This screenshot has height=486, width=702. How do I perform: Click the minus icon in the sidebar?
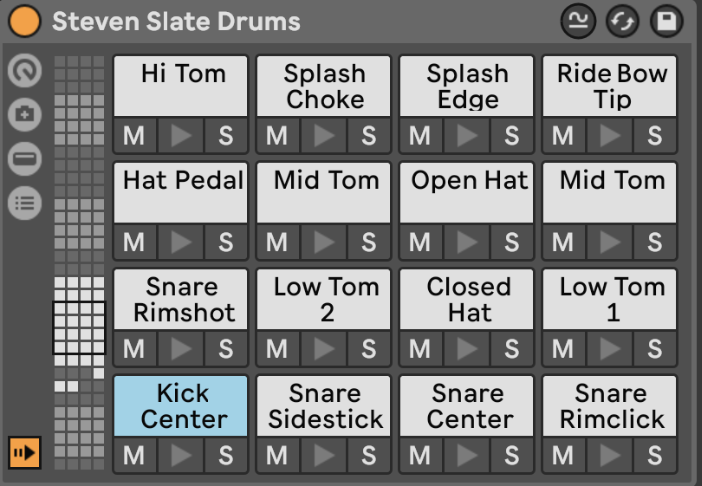click(24, 159)
